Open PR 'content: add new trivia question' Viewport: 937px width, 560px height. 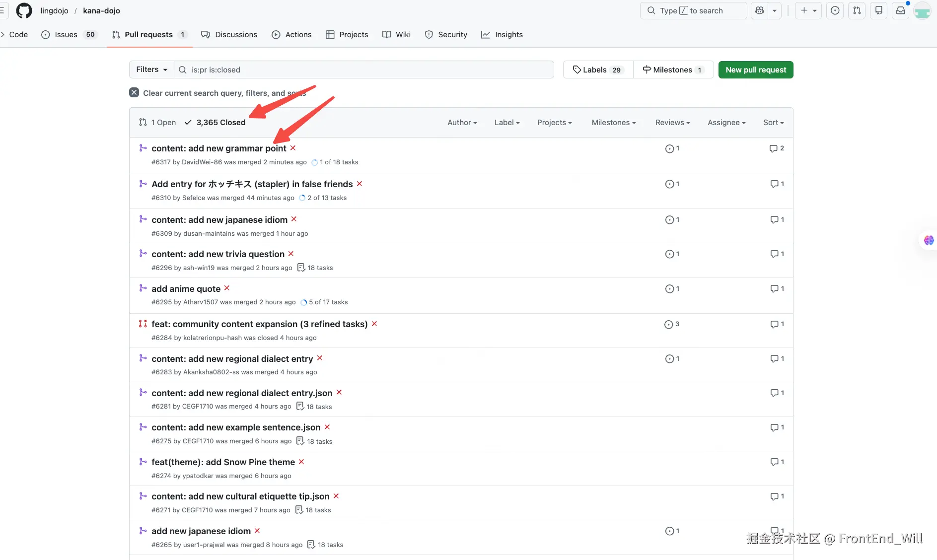[x=218, y=254]
